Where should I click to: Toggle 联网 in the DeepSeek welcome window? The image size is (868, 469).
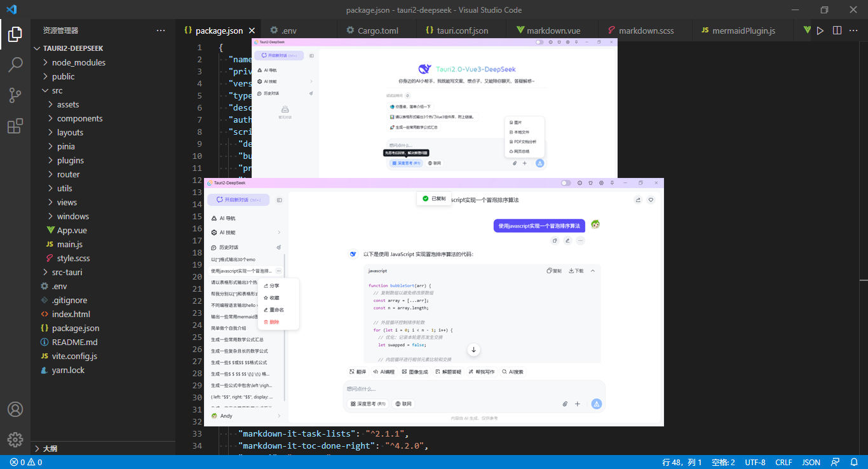[435, 163]
